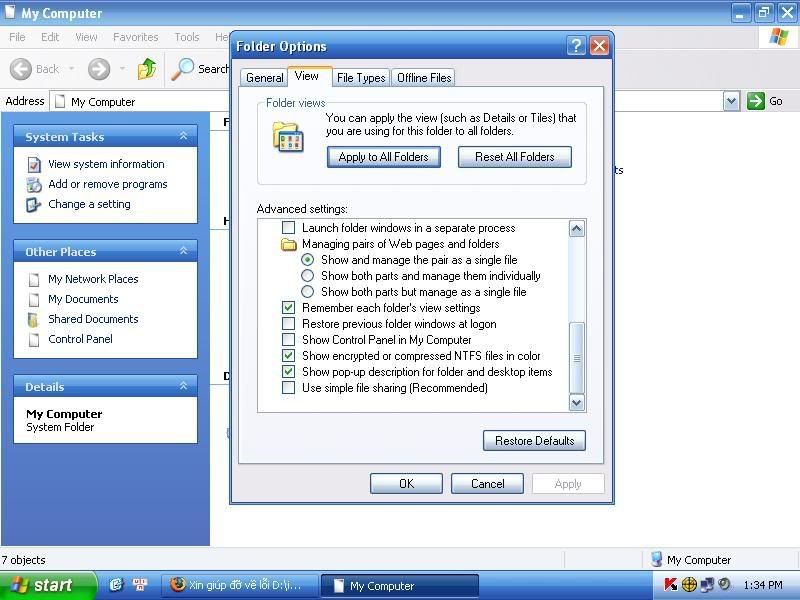
Task: Click the green Go arrow icon
Action: pos(756,101)
